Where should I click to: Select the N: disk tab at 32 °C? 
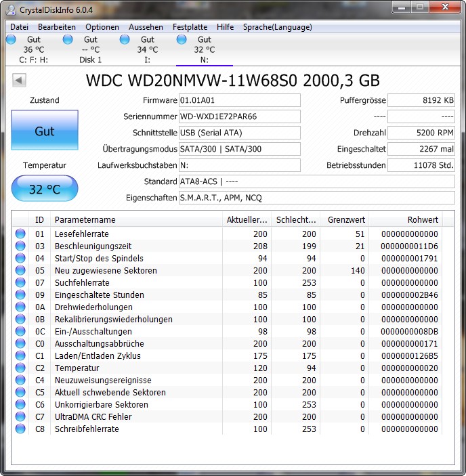pyautogui.click(x=205, y=49)
